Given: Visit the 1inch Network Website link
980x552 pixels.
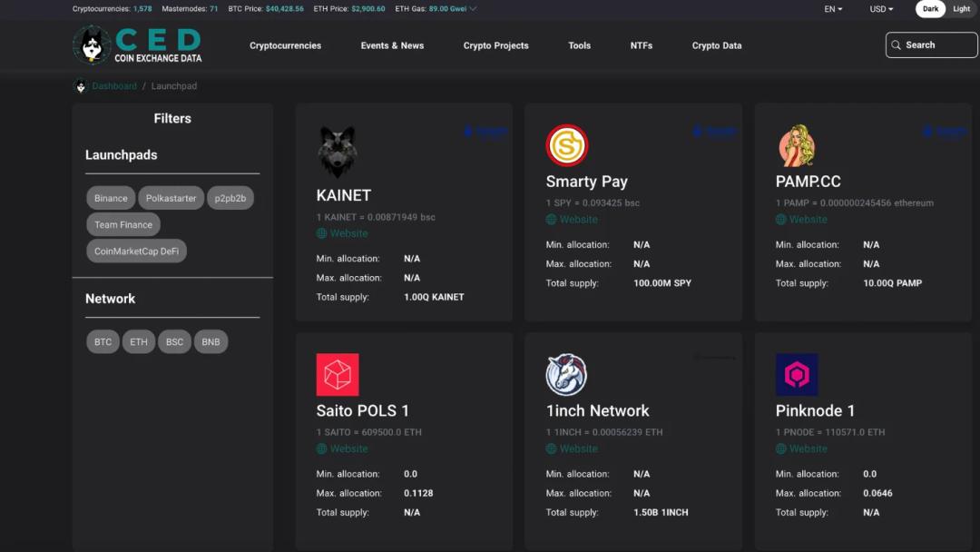Looking at the screenshot, I should 578,448.
